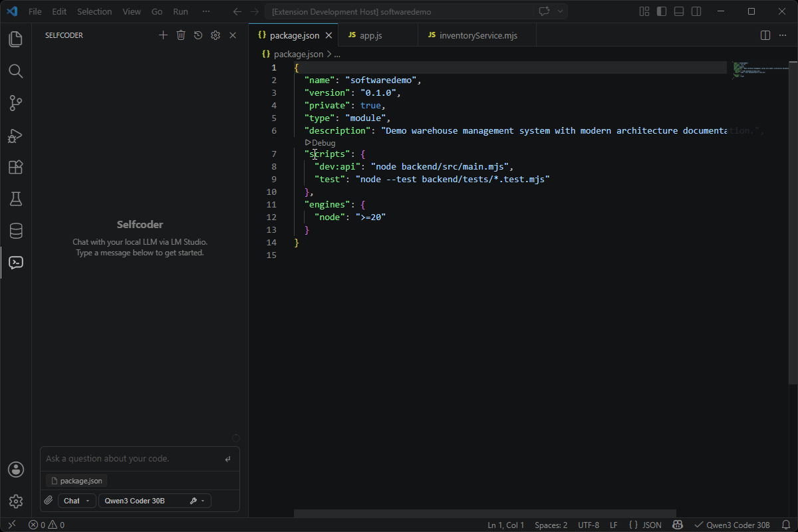Change encoding via UTF-8 status item
Image resolution: width=798 pixels, height=532 pixels.
589,525
